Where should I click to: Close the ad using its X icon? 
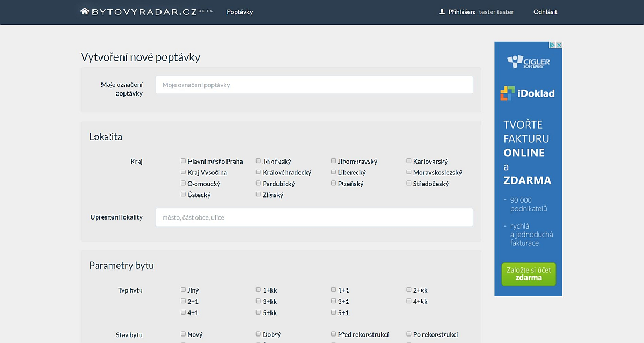(559, 45)
